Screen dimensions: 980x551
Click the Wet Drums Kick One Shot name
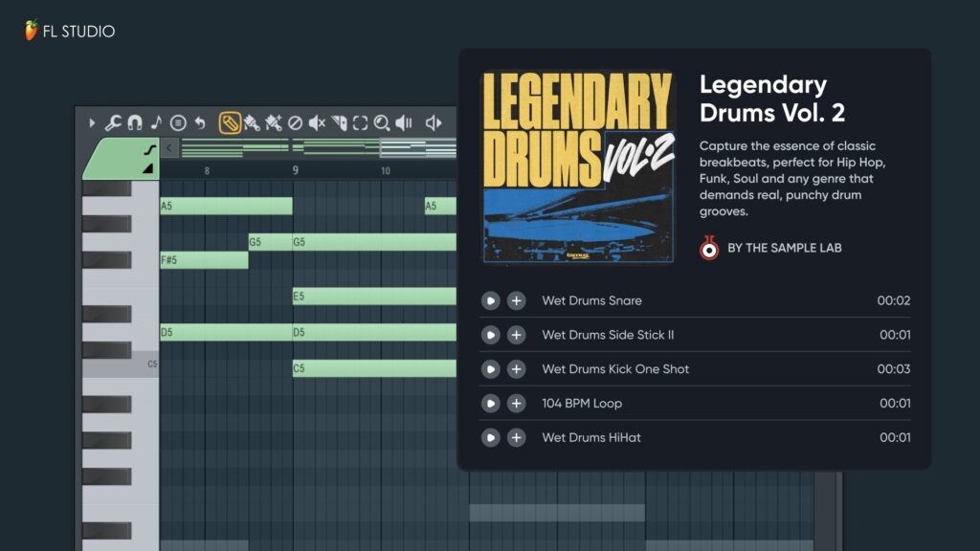click(615, 369)
